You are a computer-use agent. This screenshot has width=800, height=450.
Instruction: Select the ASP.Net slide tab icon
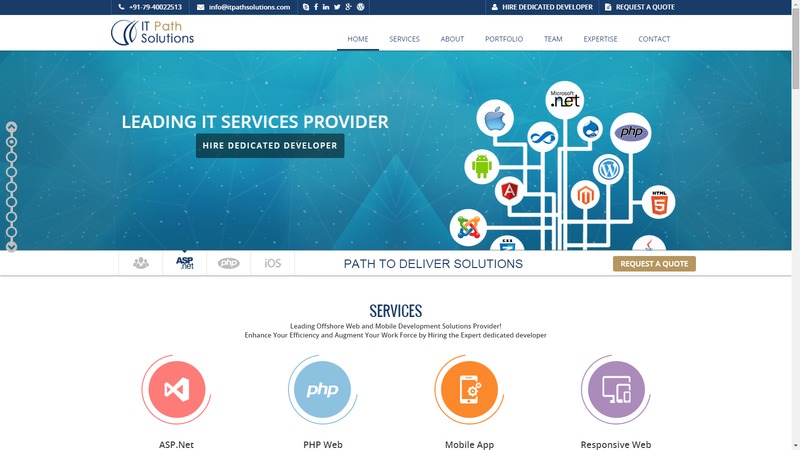tap(185, 263)
